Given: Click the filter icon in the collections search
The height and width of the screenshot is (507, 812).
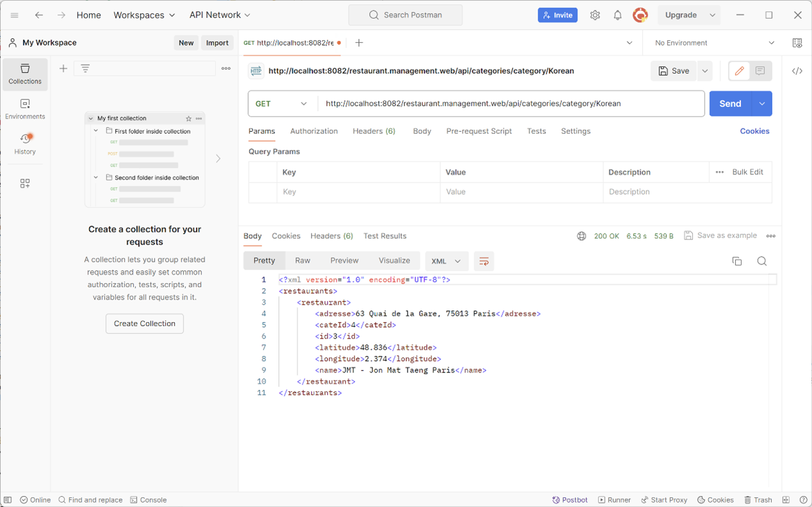Looking at the screenshot, I should click(85, 68).
